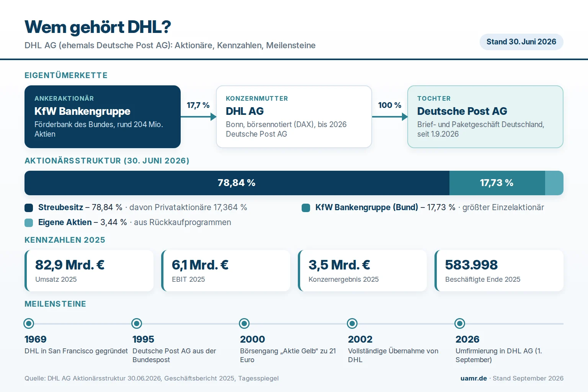Click the EIGENTÜMERKETTE section heading
The width and height of the screenshot is (588, 392).
(x=66, y=75)
